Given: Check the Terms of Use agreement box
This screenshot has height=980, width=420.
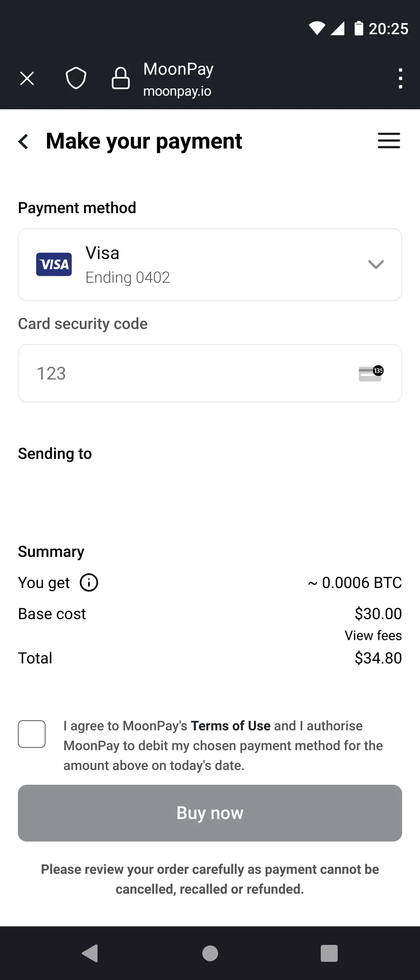Looking at the screenshot, I should coord(32,734).
